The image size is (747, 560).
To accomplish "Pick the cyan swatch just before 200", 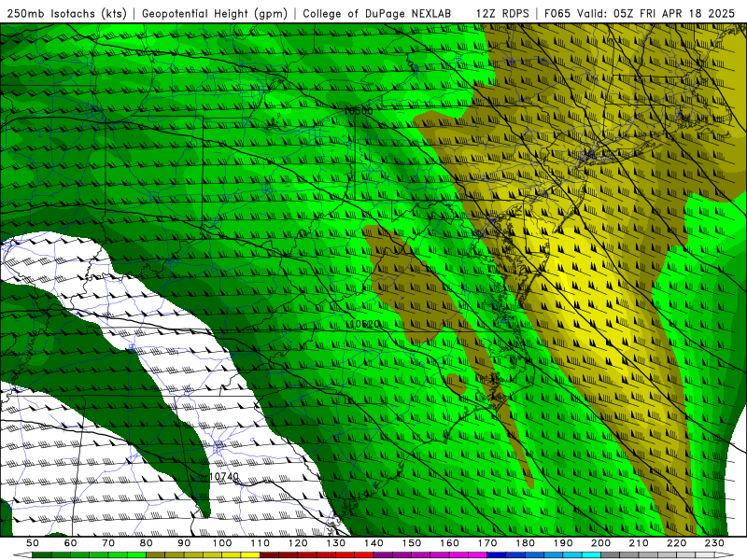I will pyautogui.click(x=591, y=555).
